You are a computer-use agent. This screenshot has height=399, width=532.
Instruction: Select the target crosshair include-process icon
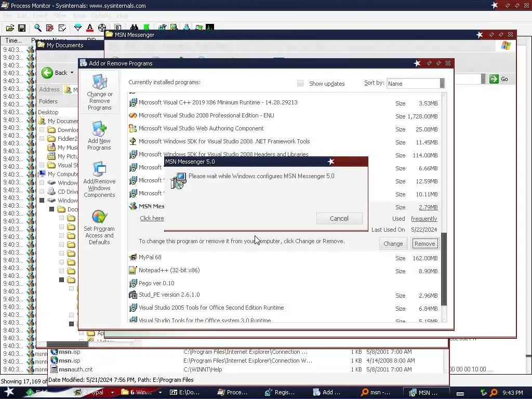tap(102, 28)
